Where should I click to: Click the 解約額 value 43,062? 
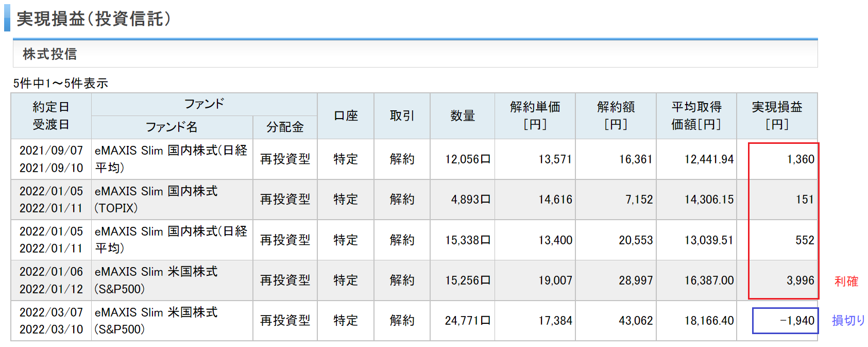[x=636, y=321]
